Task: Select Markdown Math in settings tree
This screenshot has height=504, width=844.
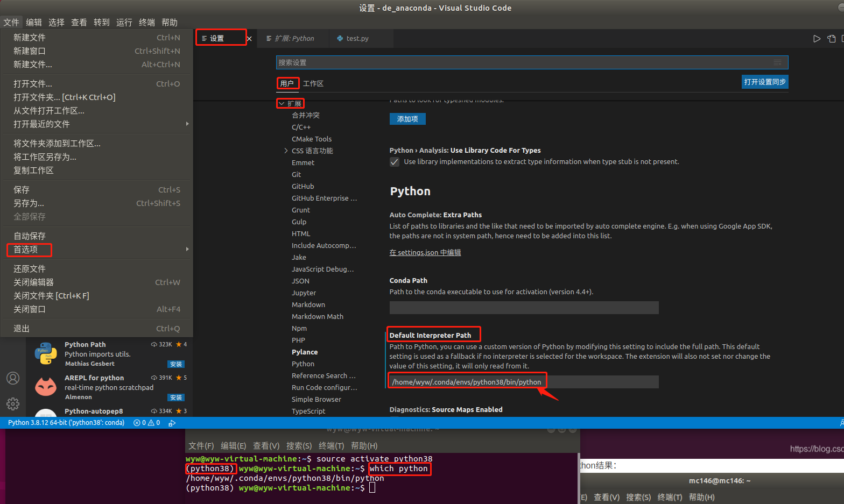Action: [x=318, y=316]
